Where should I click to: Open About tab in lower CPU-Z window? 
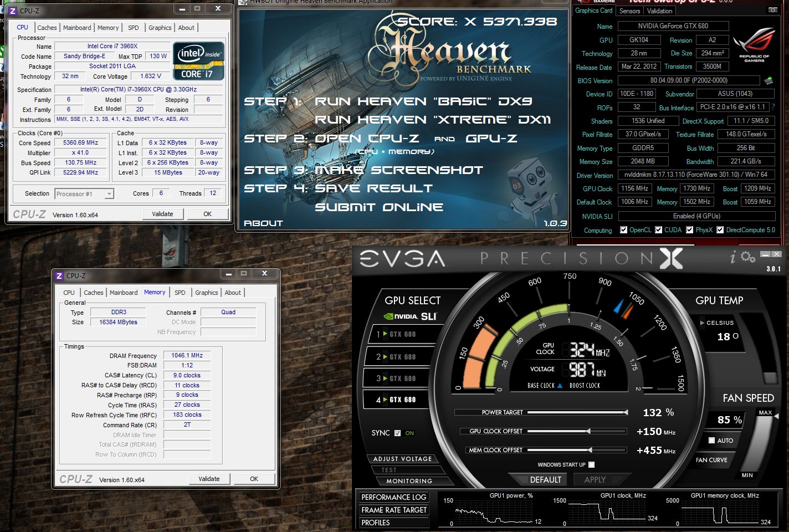point(233,293)
